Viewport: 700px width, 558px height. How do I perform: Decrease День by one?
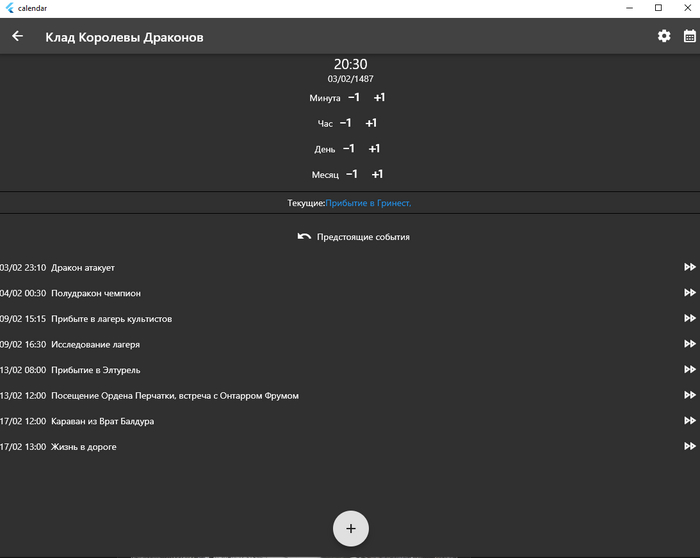(x=349, y=148)
